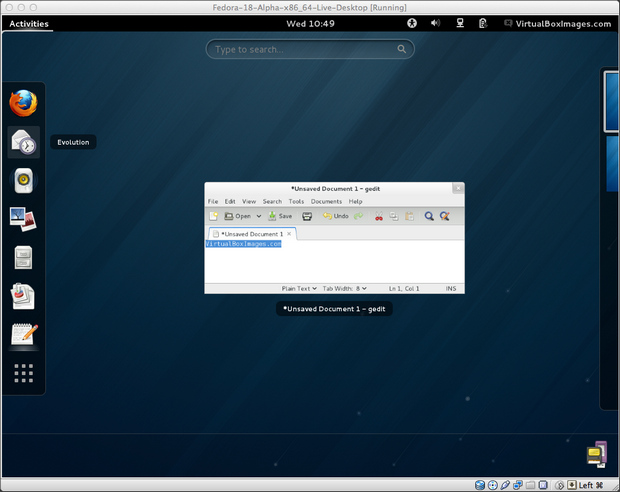Open removable devices tray icon
This screenshot has height=492, width=620.
[597, 454]
